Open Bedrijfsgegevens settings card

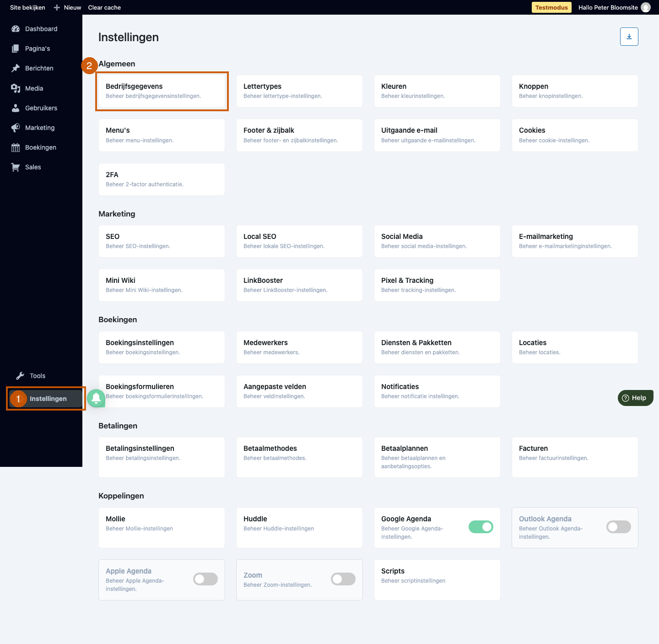point(162,91)
